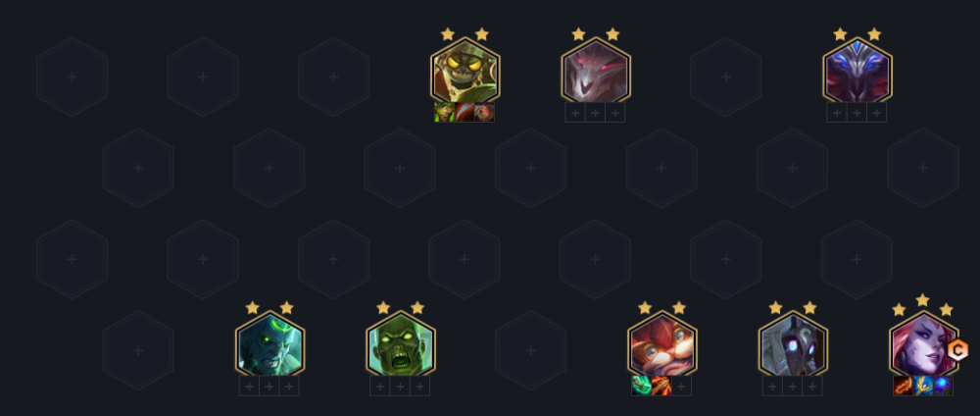980x416 pixels.
Task: Add champion to empty hex between goblin and blue-eyed champion
Action: 725,77
